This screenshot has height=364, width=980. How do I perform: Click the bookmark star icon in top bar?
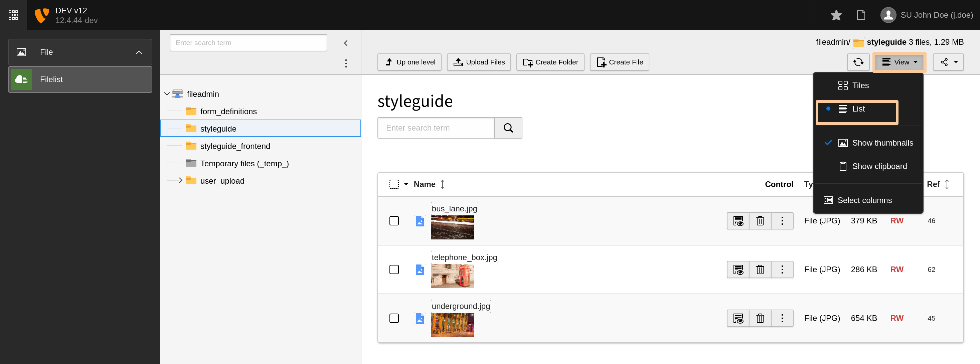(836, 15)
